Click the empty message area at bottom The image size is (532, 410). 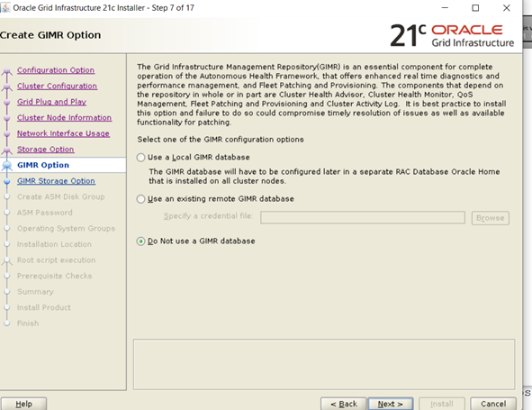tap(324, 364)
